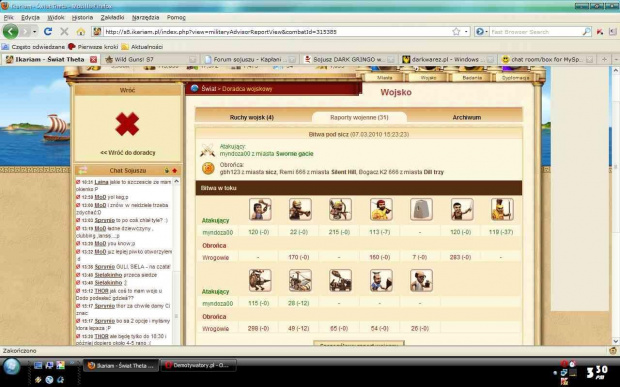Image resolution: width=620 pixels, height=387 pixels.
Task: Bookmark page using the star icon
Action: [456, 32]
